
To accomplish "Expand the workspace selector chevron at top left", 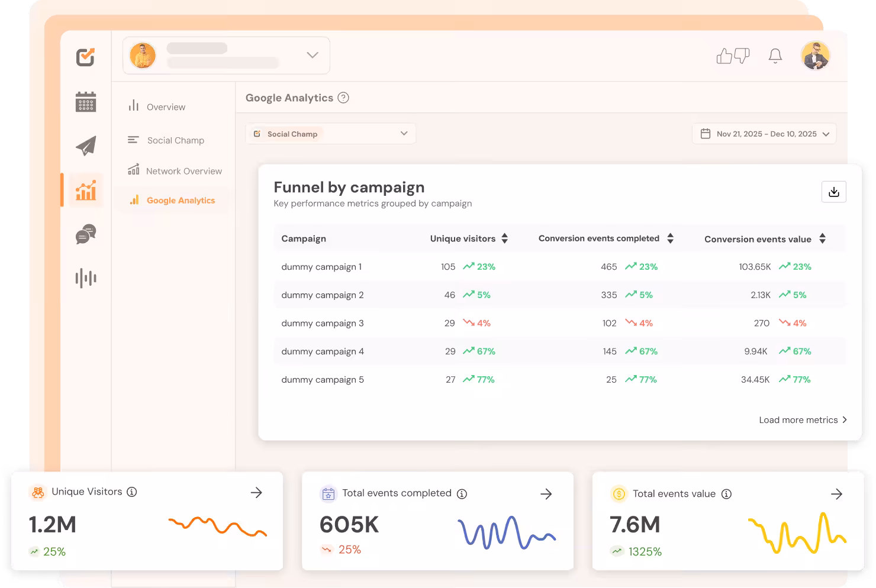I will [312, 55].
